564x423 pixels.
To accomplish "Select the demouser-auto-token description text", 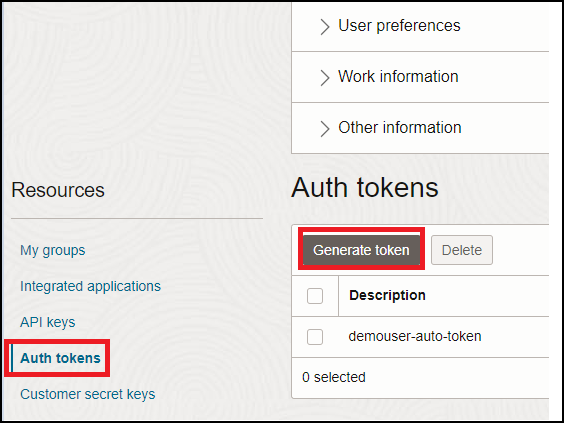I will click(415, 336).
